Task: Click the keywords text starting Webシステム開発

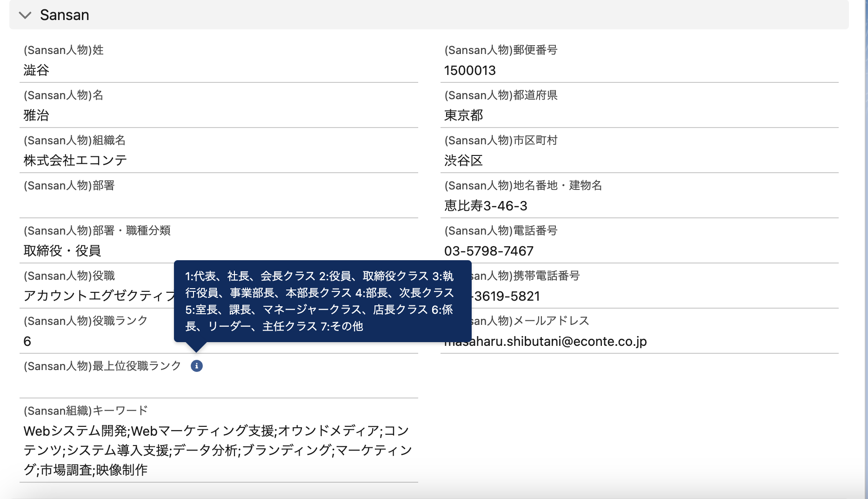Action: 218,450
